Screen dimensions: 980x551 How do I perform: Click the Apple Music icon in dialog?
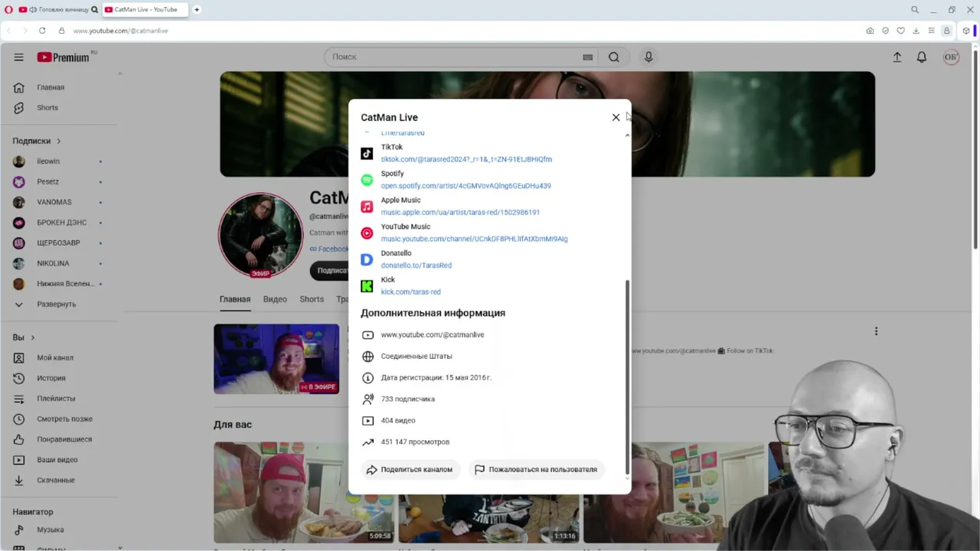pyautogui.click(x=367, y=207)
